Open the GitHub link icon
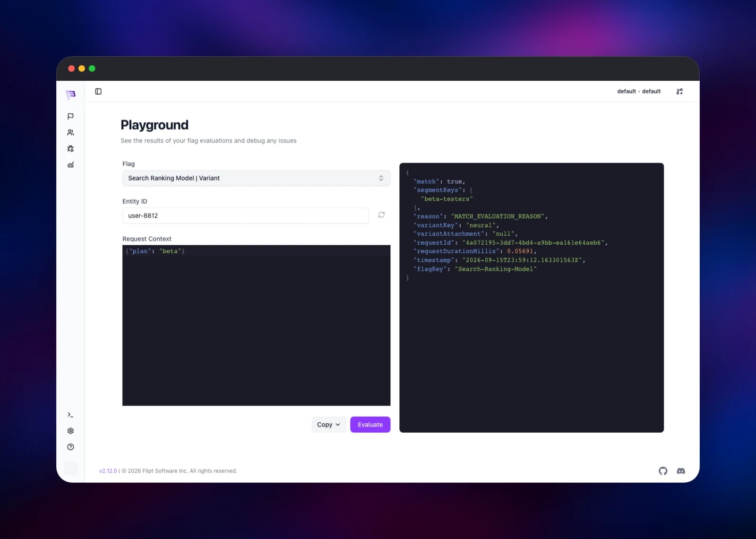The height and width of the screenshot is (539, 756). tap(663, 471)
